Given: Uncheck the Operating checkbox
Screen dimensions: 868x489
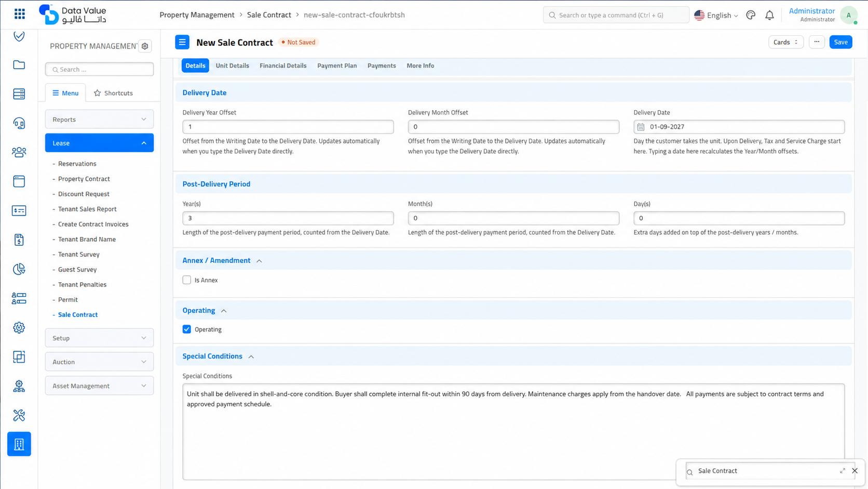Looking at the screenshot, I should pos(187,329).
